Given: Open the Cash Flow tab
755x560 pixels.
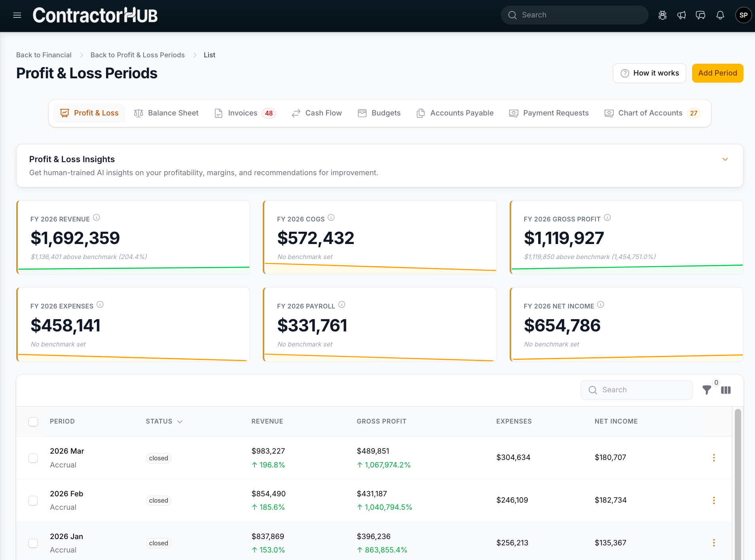Looking at the screenshot, I should pyautogui.click(x=323, y=113).
